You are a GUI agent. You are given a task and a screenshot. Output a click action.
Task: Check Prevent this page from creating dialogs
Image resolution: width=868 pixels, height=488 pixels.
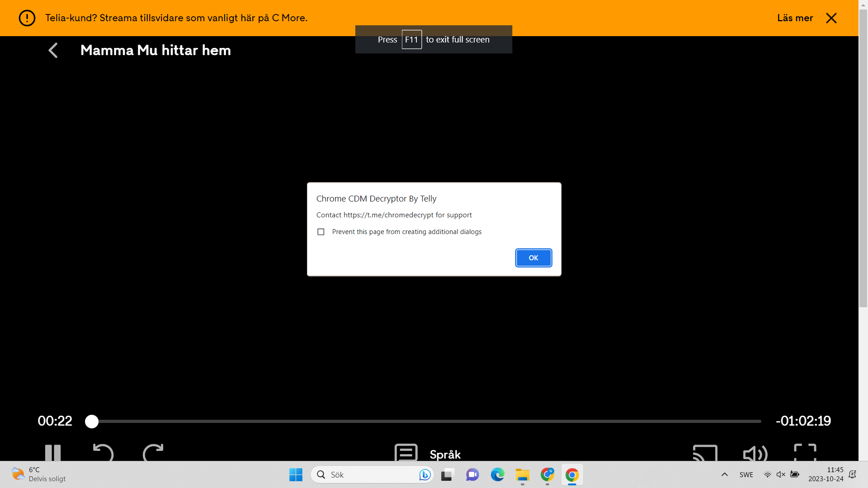tap(321, 232)
